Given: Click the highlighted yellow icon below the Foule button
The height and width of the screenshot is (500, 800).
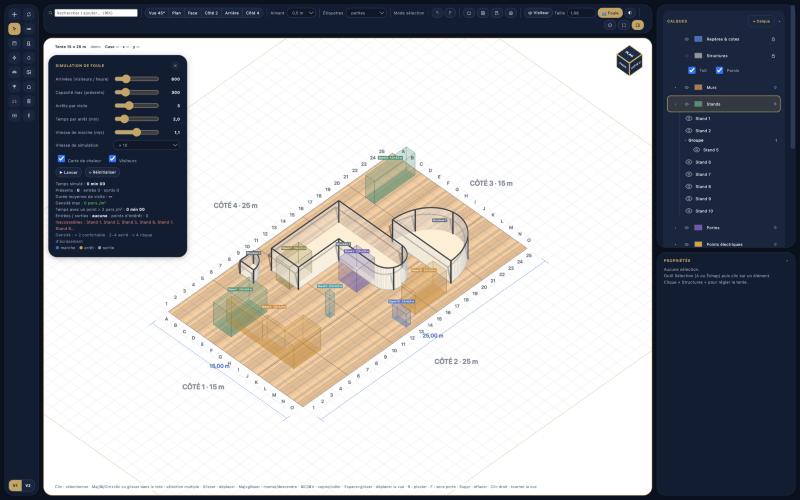Looking at the screenshot, I should (637, 24).
